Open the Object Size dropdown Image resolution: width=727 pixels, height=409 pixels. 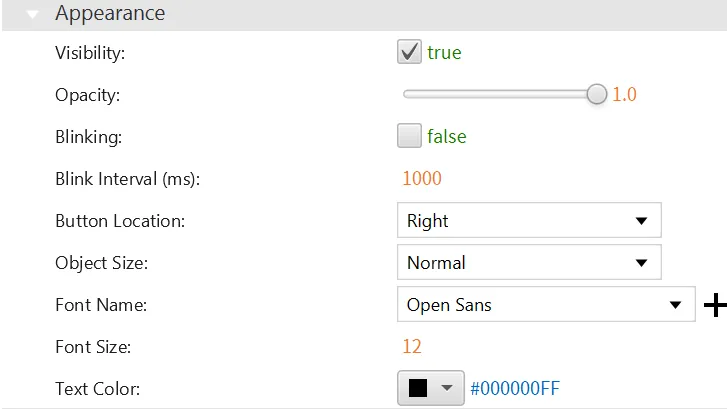click(x=528, y=263)
